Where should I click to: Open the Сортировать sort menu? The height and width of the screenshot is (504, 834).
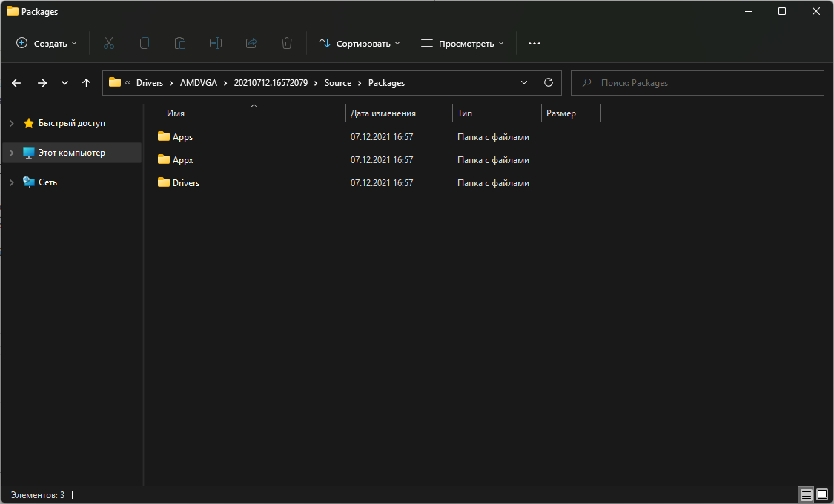[x=359, y=44]
